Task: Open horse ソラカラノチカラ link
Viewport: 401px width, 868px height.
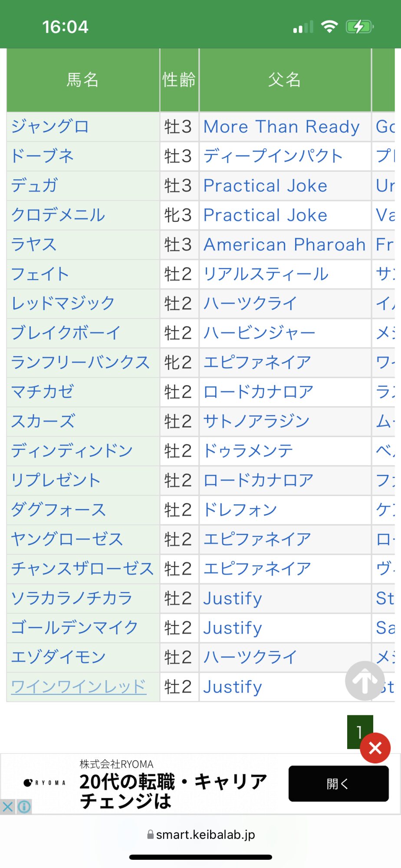Action: click(x=72, y=598)
